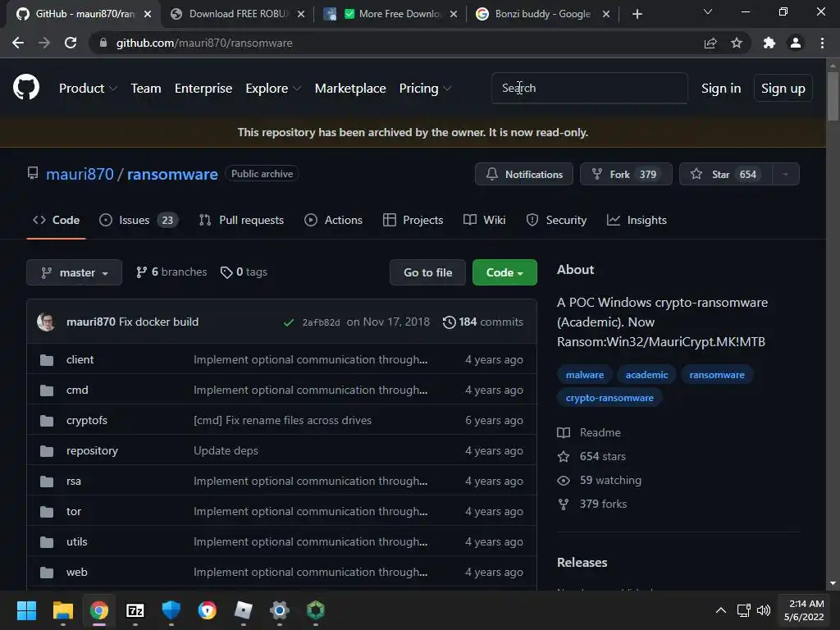Bookmark page with star icon in address bar
The width and height of the screenshot is (840, 630).
tap(737, 43)
